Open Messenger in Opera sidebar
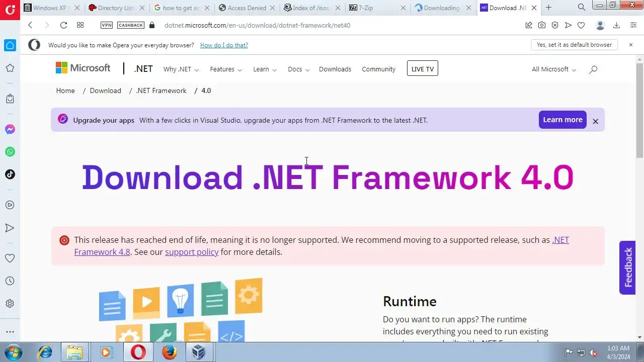644x362 pixels. coord(10,129)
